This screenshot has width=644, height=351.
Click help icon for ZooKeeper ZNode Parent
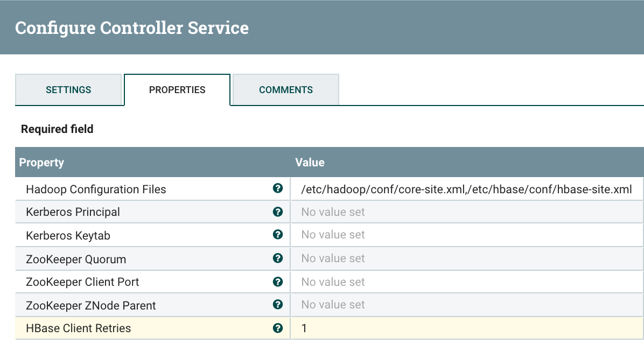tap(278, 305)
